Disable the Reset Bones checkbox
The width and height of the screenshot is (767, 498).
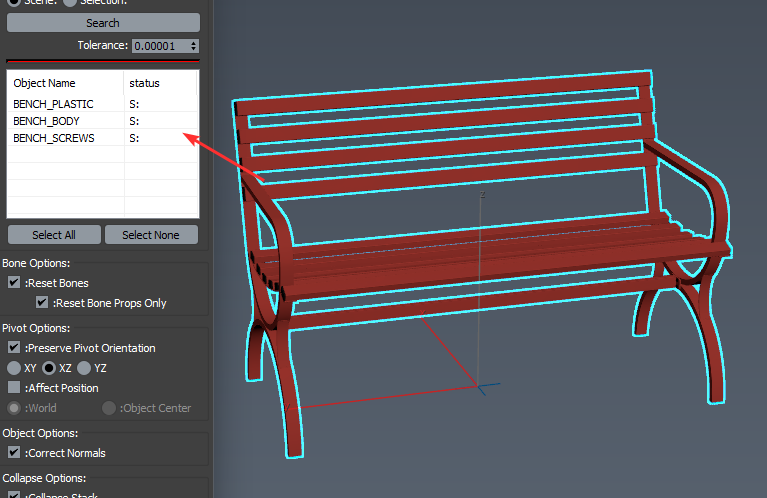(14, 283)
